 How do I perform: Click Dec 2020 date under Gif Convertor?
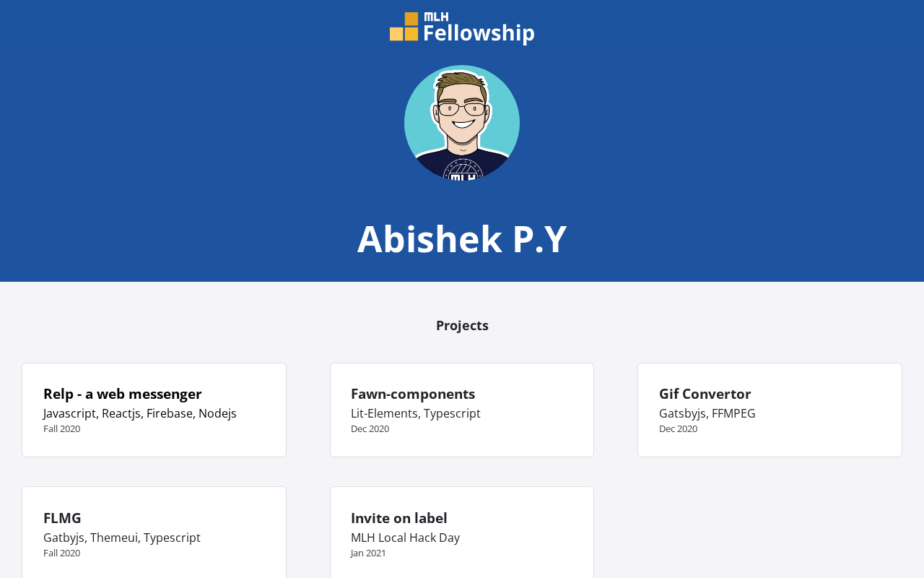(678, 428)
